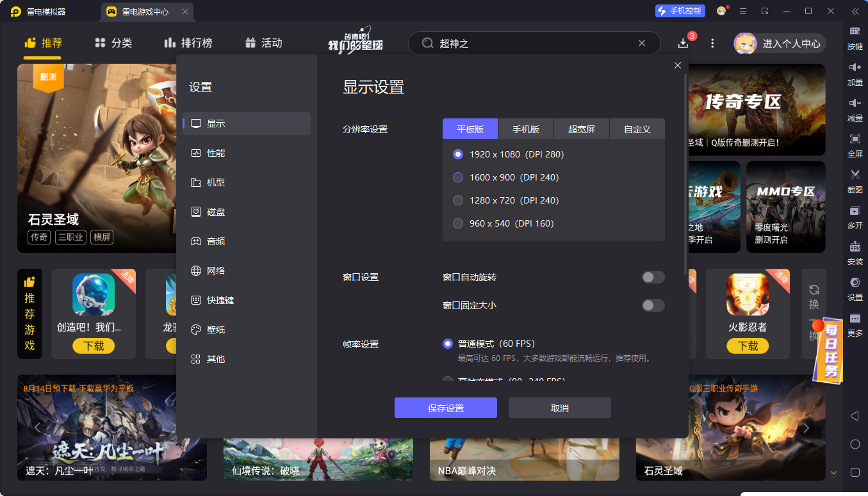Open 石灵圣域 card at bottom right
The height and width of the screenshot is (496, 868).
tap(731, 428)
